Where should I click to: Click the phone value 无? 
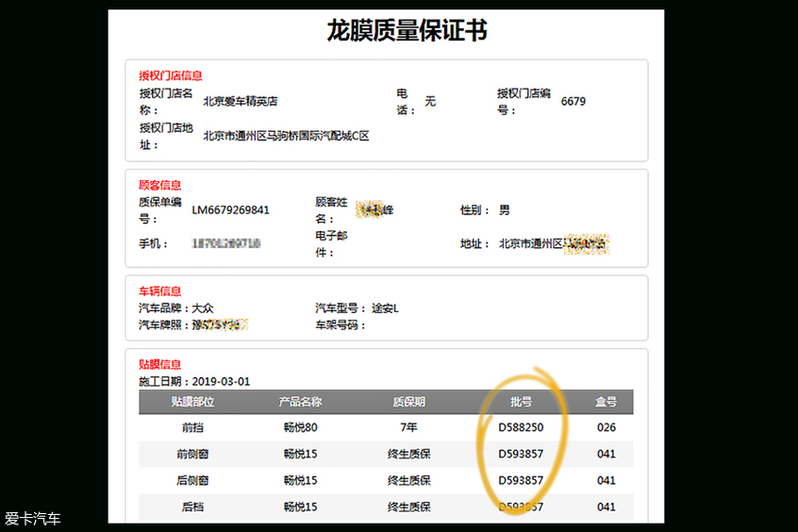(x=430, y=101)
